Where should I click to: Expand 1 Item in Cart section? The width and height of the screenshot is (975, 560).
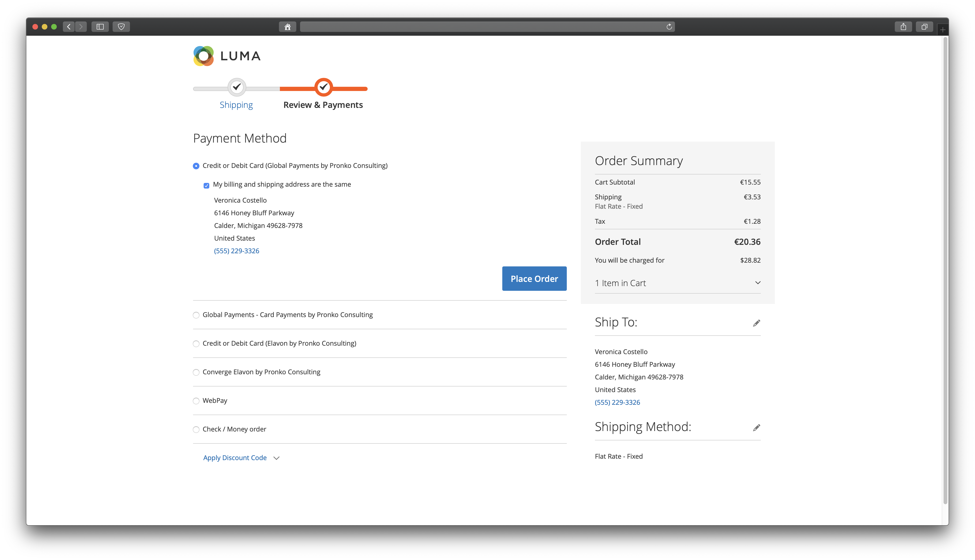click(x=677, y=283)
